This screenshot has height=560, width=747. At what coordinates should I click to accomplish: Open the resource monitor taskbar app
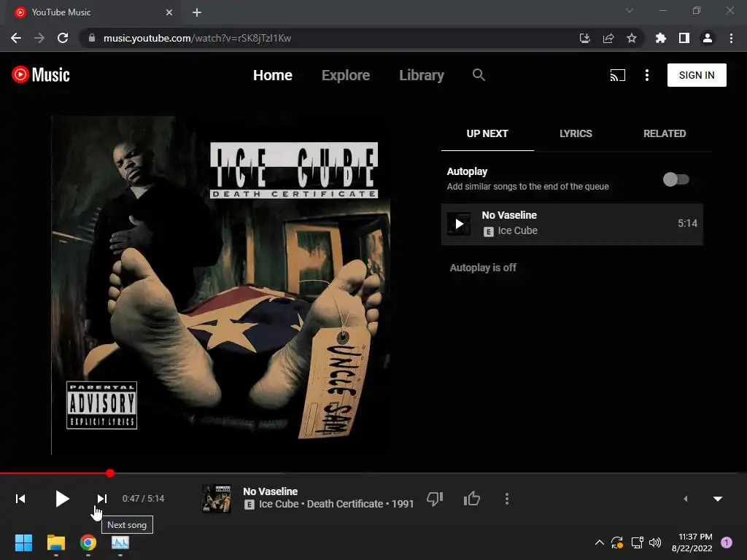[120, 542]
